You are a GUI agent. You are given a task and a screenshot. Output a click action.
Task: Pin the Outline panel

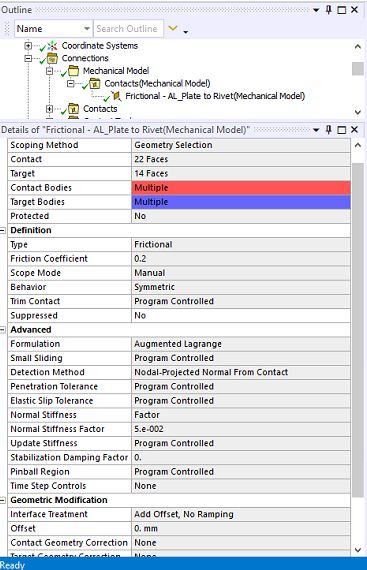point(328,10)
